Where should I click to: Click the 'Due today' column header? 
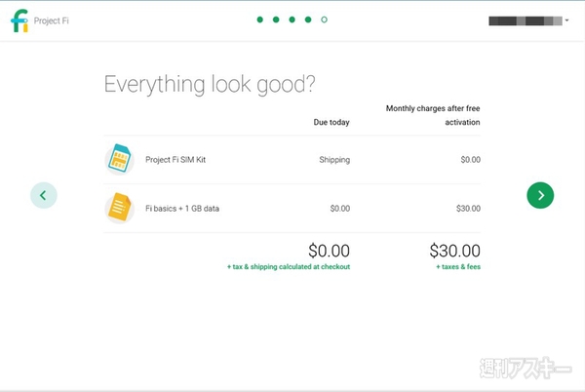click(x=331, y=122)
